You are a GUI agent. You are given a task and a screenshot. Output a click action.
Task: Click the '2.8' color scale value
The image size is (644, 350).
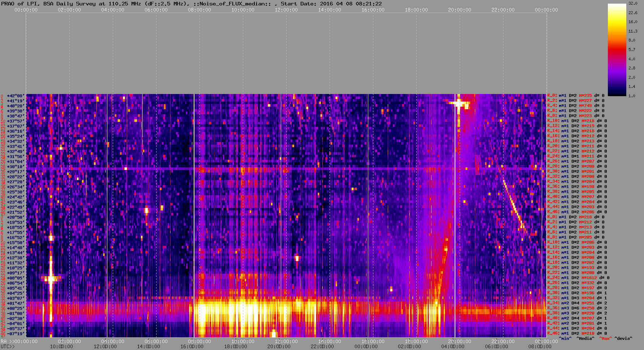pos(632,68)
